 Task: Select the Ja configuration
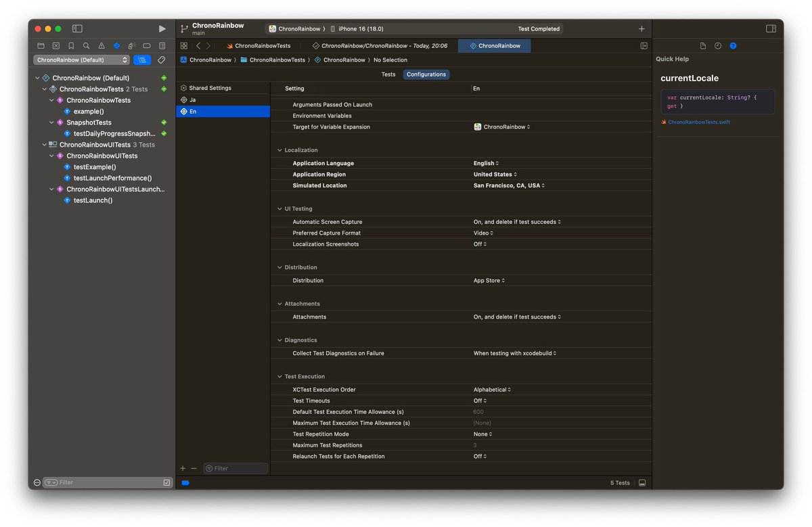pos(223,99)
